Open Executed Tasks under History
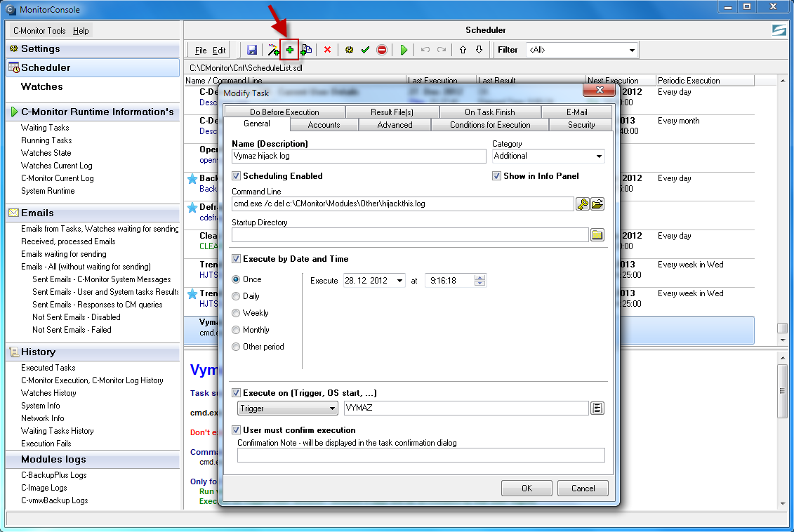This screenshot has height=532, width=794. (48, 368)
